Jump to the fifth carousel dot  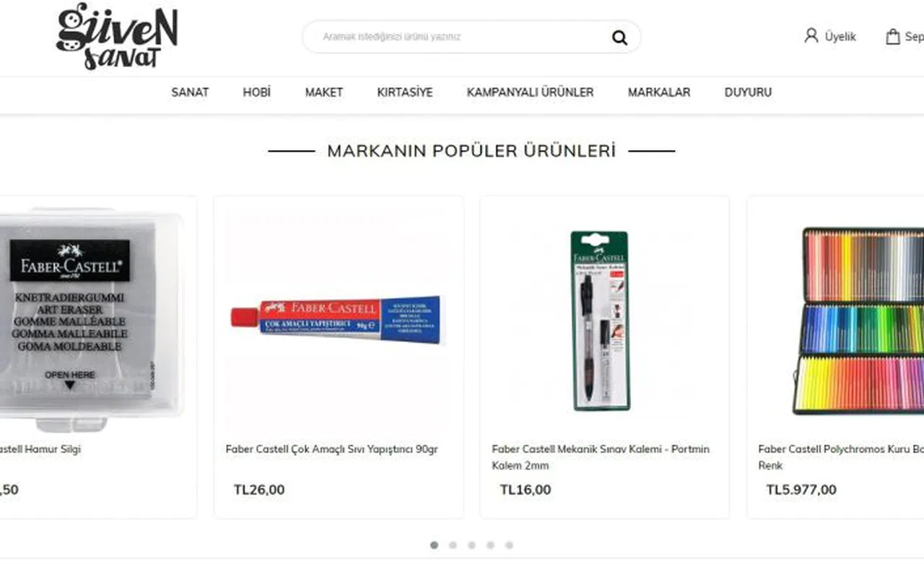coord(509,545)
